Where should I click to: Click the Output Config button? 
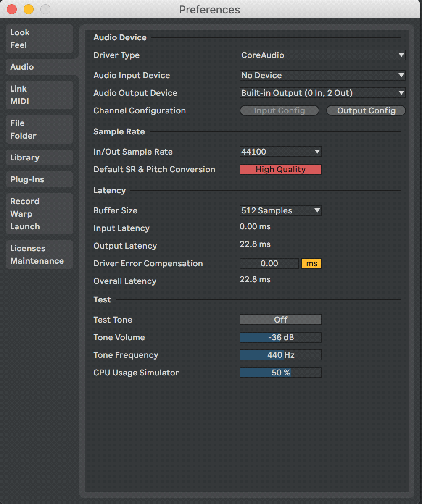[x=366, y=110]
